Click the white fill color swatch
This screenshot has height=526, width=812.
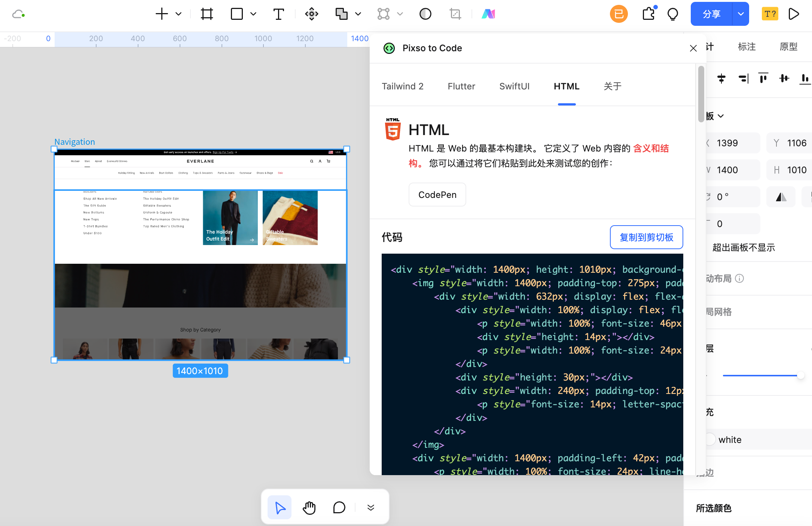[x=710, y=440]
